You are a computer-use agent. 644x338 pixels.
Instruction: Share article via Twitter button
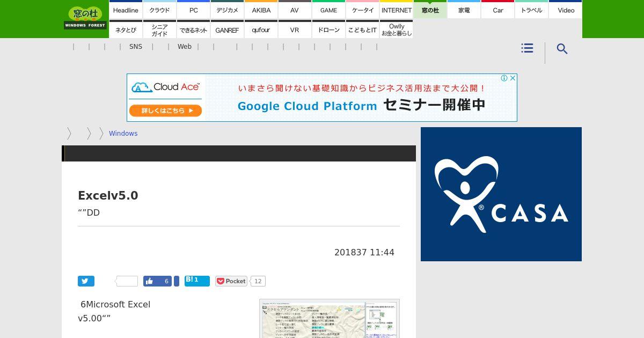[86, 281]
